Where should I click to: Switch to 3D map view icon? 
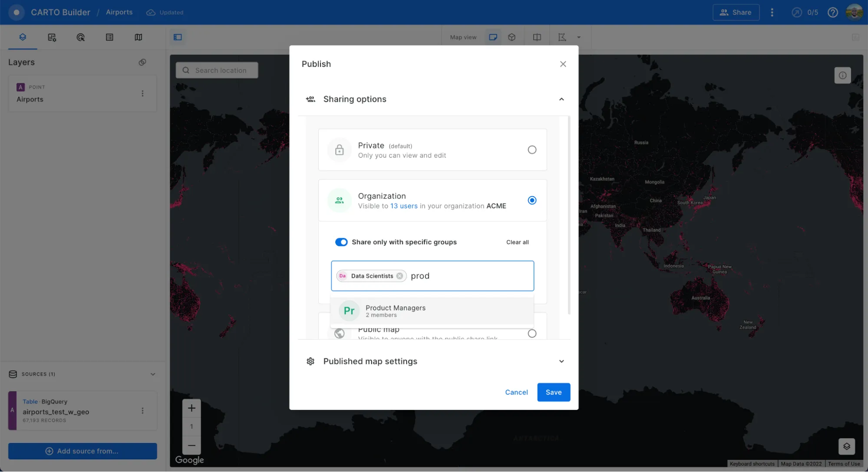[512, 37]
